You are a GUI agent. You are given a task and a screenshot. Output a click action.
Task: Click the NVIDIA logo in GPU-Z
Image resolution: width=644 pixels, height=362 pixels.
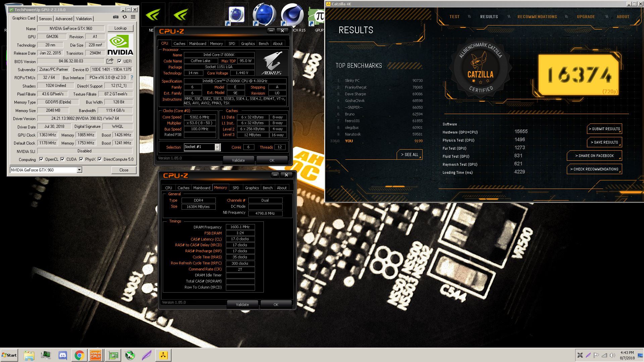pos(120,45)
